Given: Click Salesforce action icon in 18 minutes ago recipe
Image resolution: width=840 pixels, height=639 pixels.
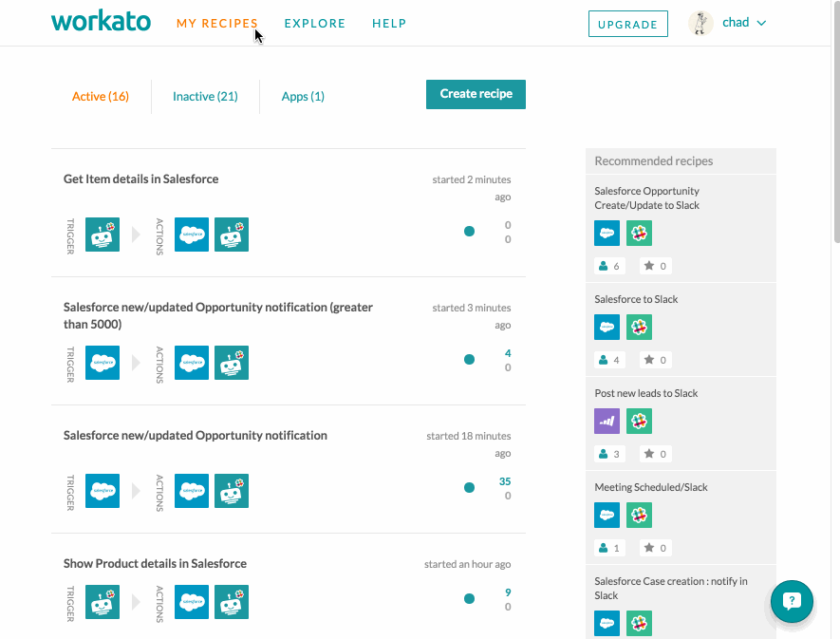Looking at the screenshot, I should pyautogui.click(x=192, y=491).
